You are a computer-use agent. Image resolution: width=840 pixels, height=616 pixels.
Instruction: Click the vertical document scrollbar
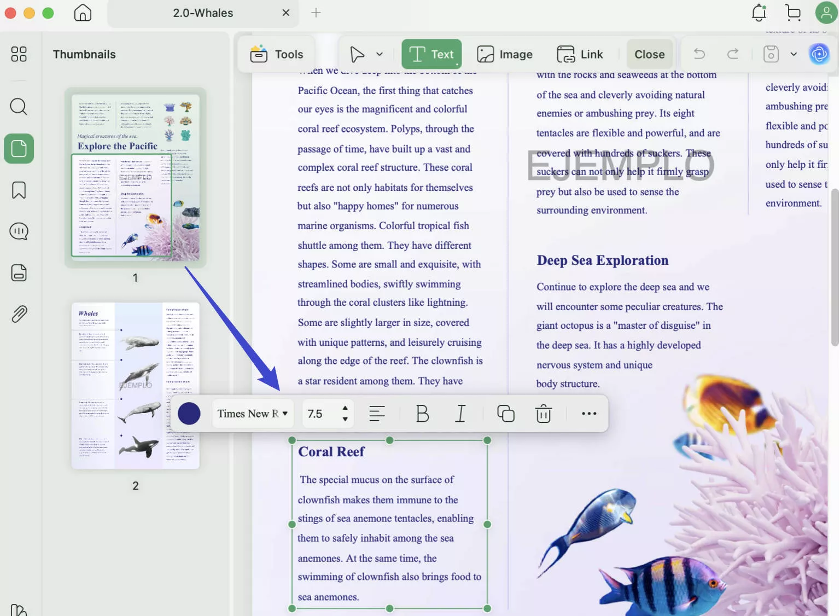coord(835,268)
